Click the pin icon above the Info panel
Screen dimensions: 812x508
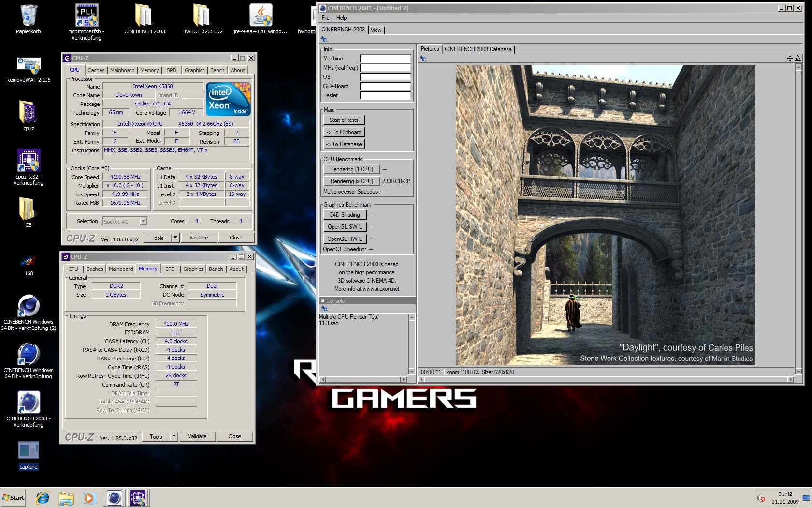click(324, 39)
